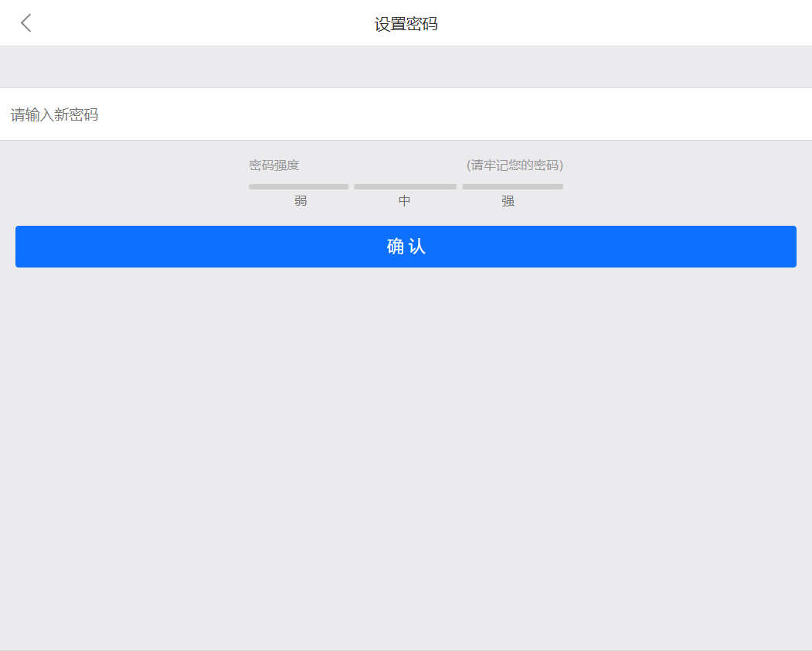The height and width of the screenshot is (651, 812).
Task: Select the 弱 strength label
Action: pos(301,201)
